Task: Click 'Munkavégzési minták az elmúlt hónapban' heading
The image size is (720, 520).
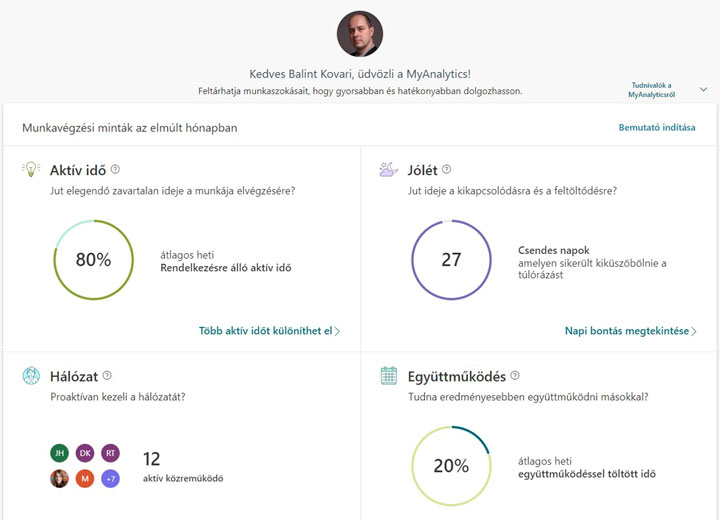Action: (129, 128)
